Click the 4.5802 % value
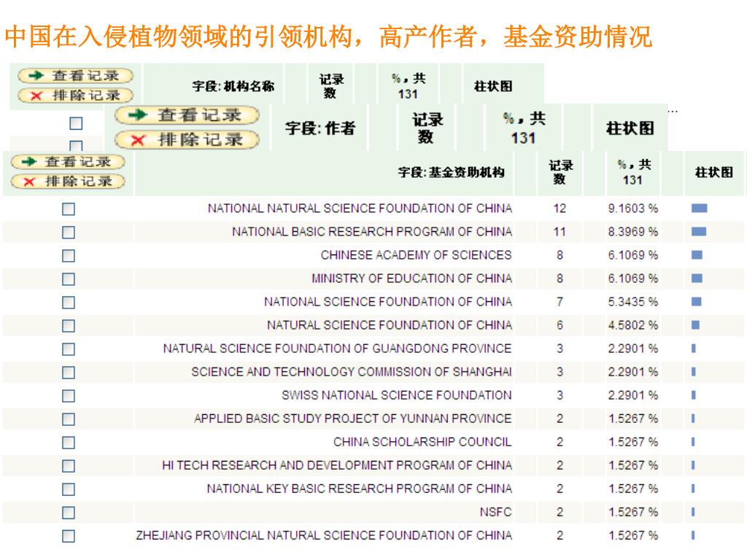 pos(632,324)
